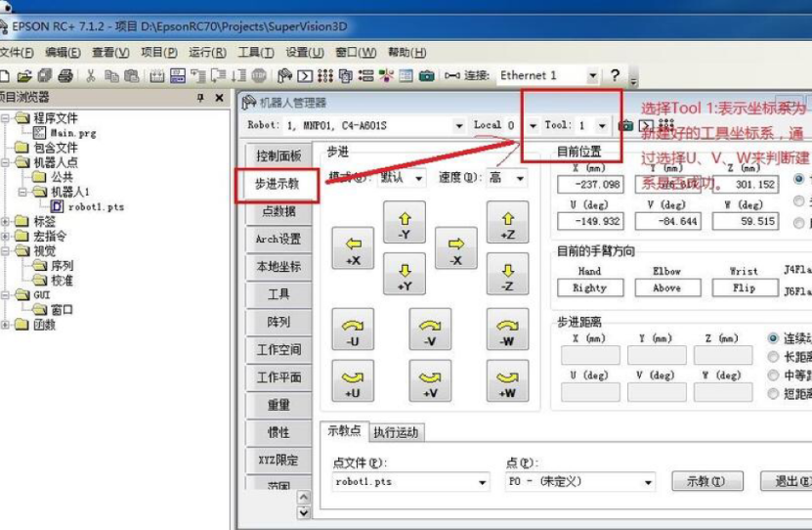
Task: Open the Ethernet 1 connection dropdown
Action: tap(592, 75)
